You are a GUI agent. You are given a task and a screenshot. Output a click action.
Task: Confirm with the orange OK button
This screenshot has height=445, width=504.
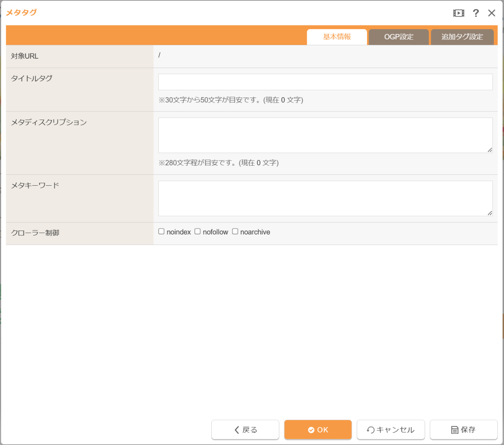click(x=318, y=430)
